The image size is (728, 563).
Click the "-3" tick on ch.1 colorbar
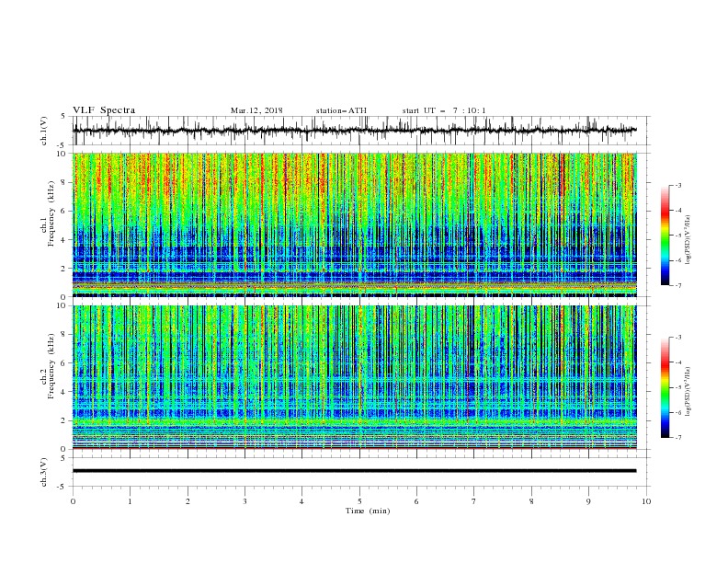click(x=677, y=185)
